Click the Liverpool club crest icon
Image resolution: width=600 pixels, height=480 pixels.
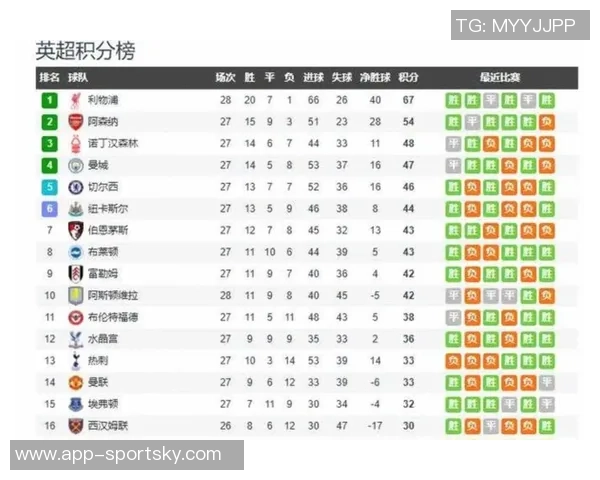click(76, 100)
